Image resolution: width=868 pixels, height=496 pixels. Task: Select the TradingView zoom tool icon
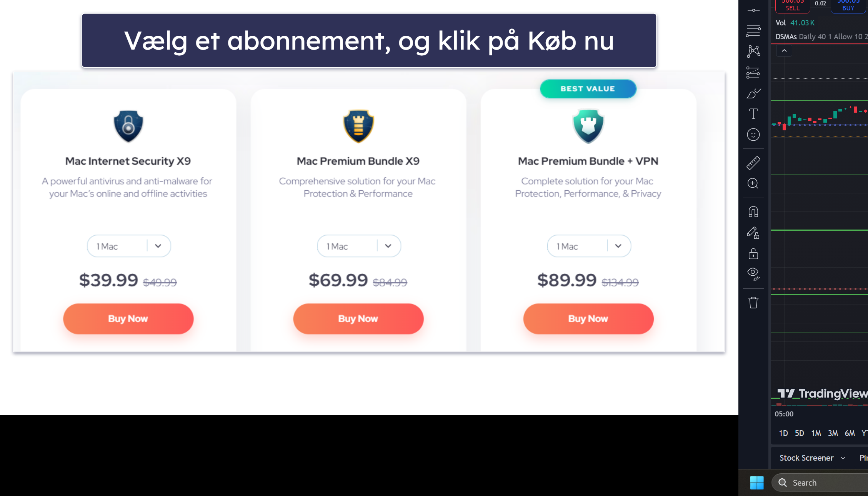753,183
